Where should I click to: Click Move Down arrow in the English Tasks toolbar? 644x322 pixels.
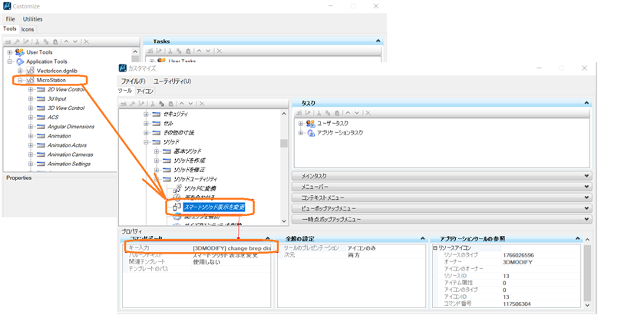click(208, 51)
